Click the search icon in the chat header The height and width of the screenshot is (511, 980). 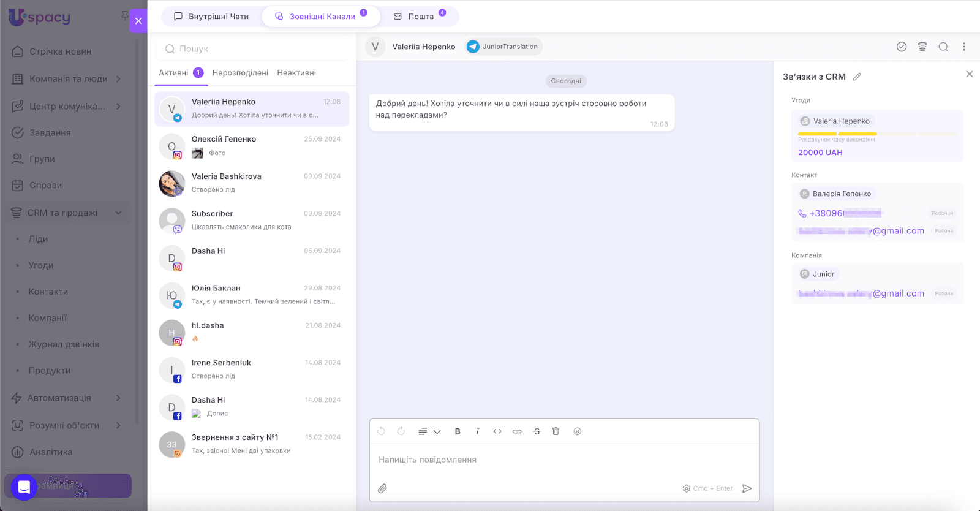(943, 47)
